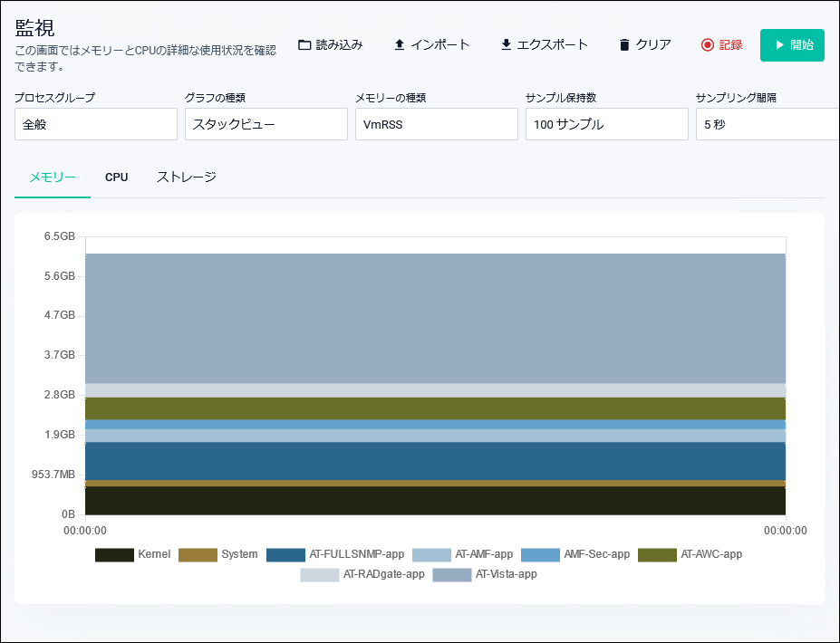This screenshot has height=643, width=840.
Task: Toggle AT-Vista-app legend color swatch
Action: tap(451, 574)
